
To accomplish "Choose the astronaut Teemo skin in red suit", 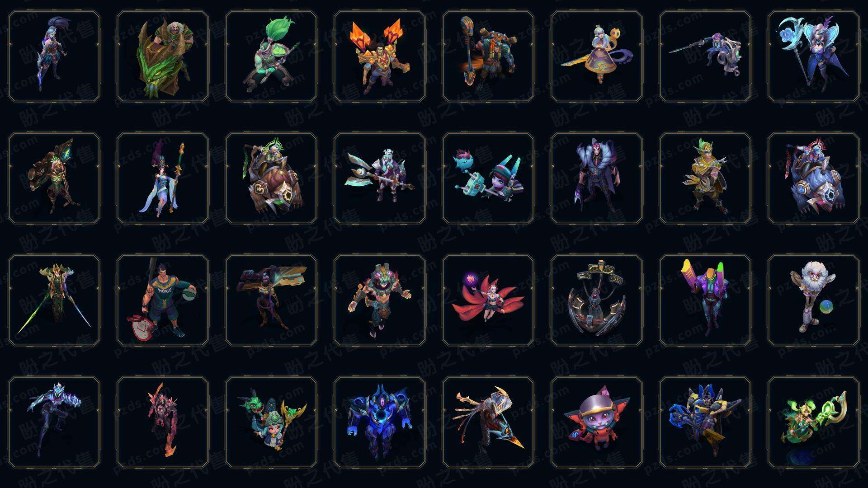I will (x=597, y=422).
